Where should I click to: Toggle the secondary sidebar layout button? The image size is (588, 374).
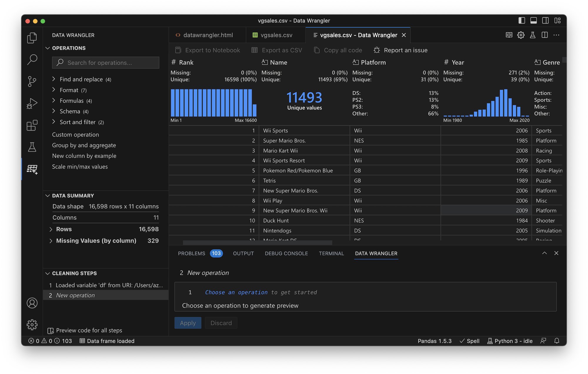(545, 21)
